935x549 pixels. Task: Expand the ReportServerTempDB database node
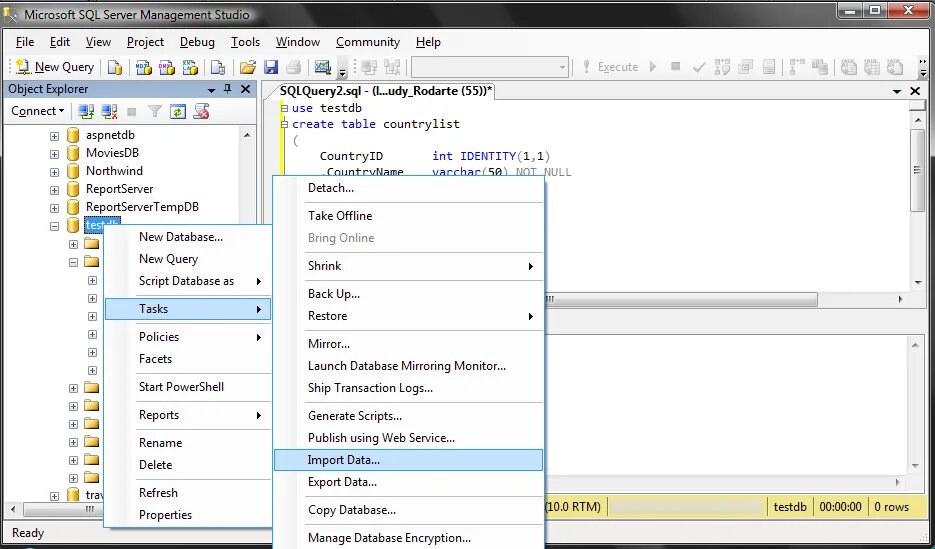click(x=54, y=208)
